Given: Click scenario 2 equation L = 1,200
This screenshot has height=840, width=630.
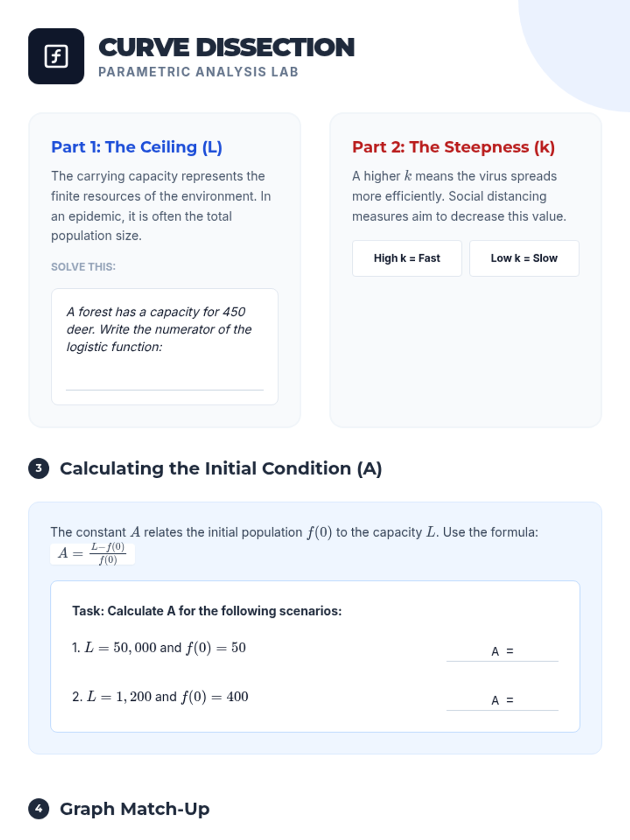Looking at the screenshot, I should [x=160, y=697].
